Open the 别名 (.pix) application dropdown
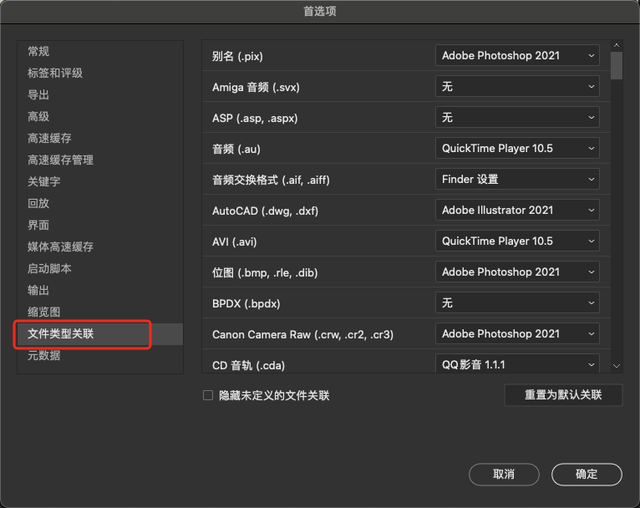Viewport: 640px width, 508px height. click(x=517, y=55)
